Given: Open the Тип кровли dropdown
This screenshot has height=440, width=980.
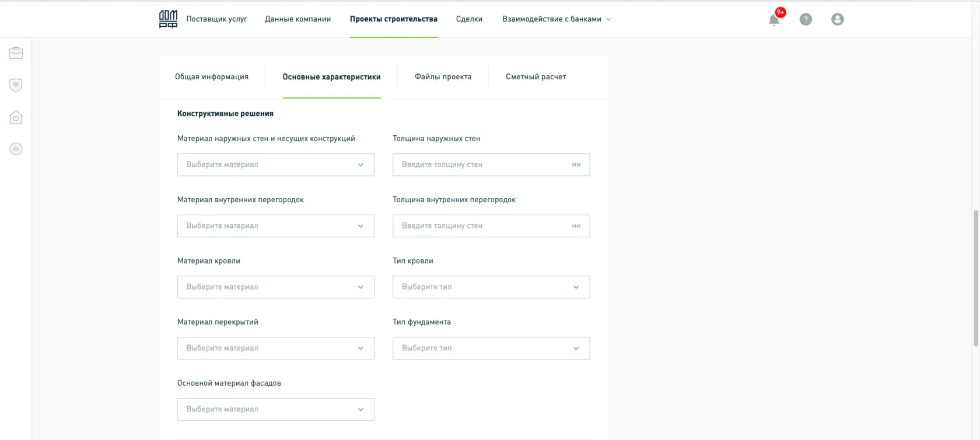Looking at the screenshot, I should [x=491, y=287].
